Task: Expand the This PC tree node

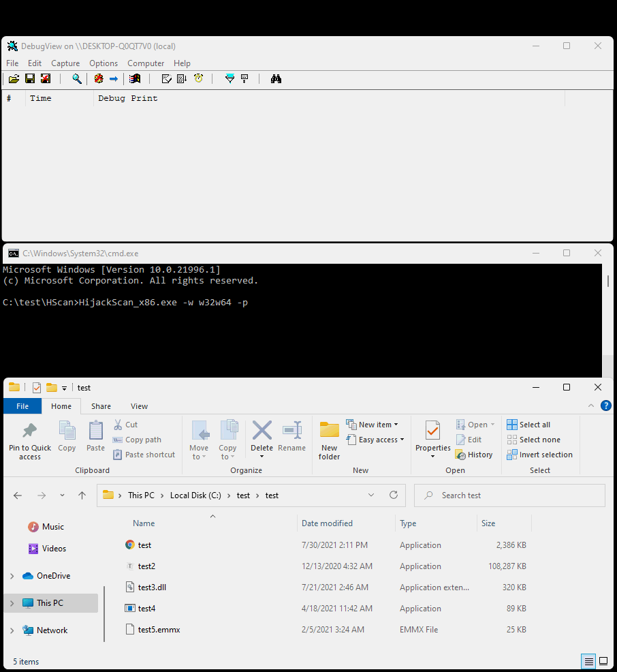Action: click(12, 603)
